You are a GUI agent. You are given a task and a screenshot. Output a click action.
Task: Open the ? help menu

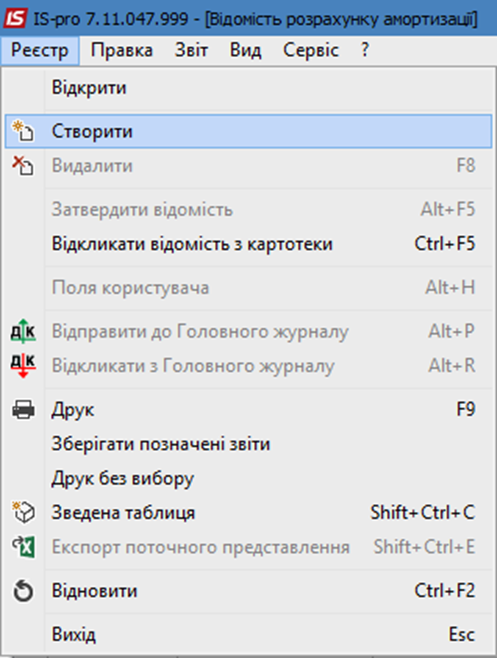365,50
